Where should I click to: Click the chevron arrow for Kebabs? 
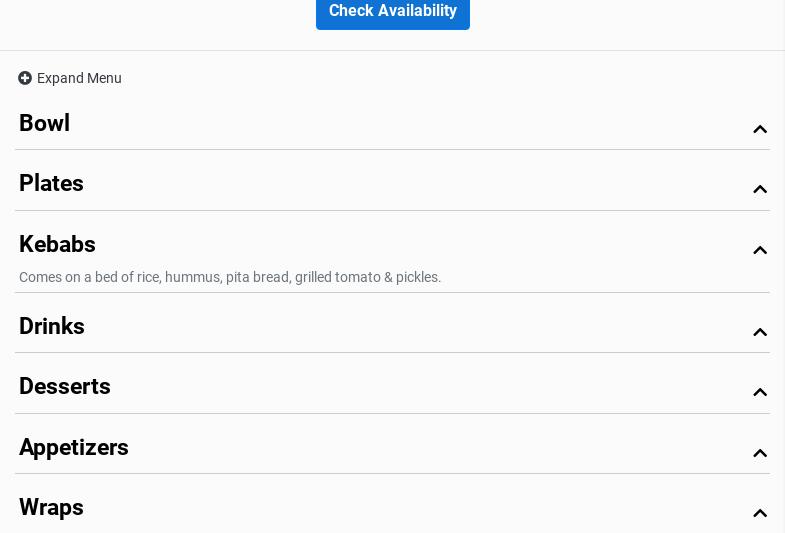(760, 250)
